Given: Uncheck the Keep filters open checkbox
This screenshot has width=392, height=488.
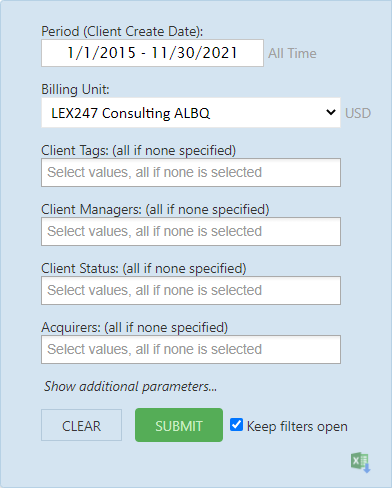Looking at the screenshot, I should pos(236,425).
